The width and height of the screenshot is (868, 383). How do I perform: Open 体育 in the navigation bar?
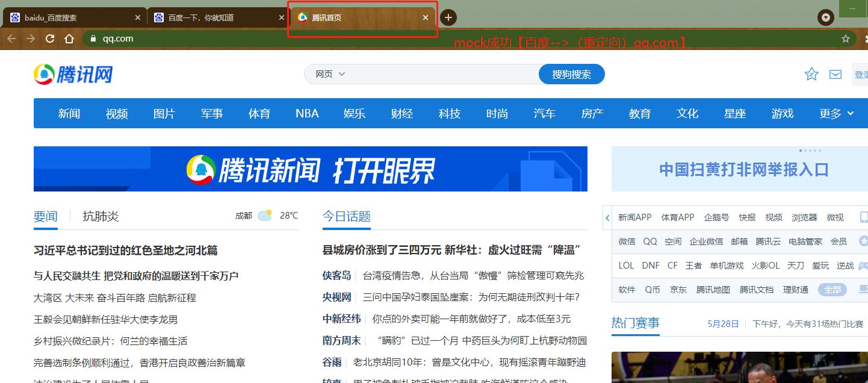tap(259, 113)
